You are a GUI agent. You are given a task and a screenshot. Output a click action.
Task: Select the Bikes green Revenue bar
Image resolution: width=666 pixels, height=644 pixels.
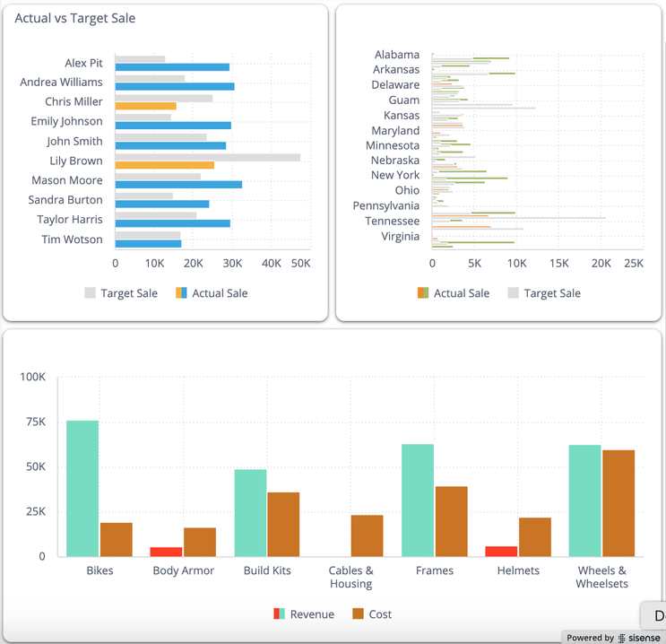click(x=82, y=488)
